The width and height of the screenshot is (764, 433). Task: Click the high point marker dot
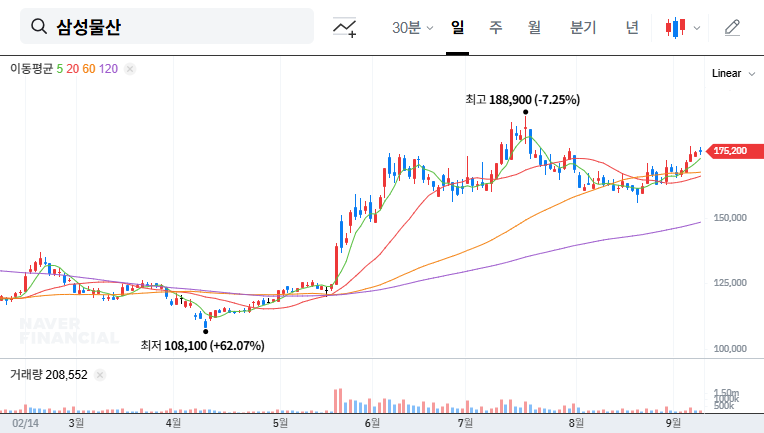click(x=525, y=112)
